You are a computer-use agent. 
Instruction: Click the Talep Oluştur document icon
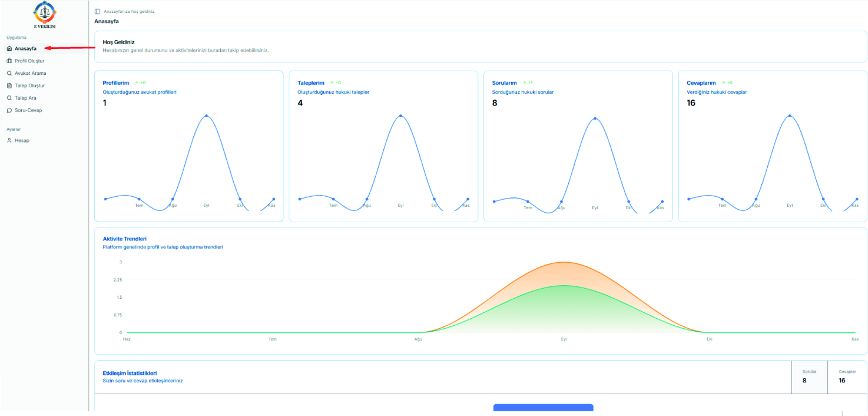tap(9, 85)
